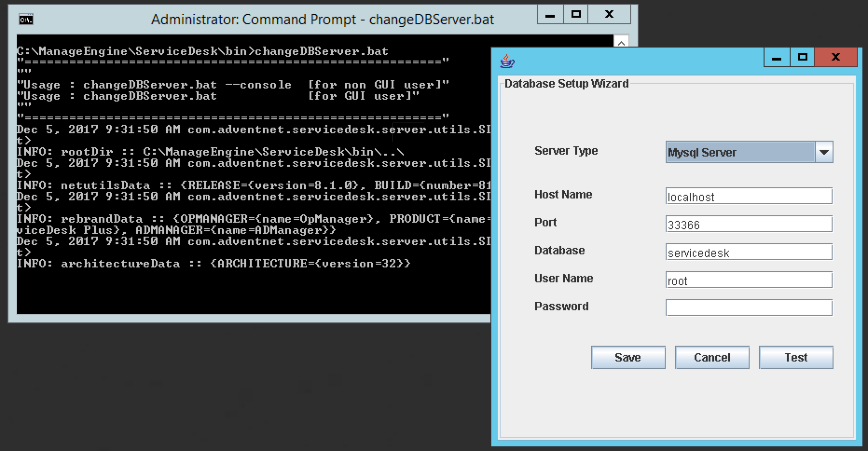The height and width of the screenshot is (451, 868).
Task: Expand the database server type list arrow
Action: pos(825,152)
